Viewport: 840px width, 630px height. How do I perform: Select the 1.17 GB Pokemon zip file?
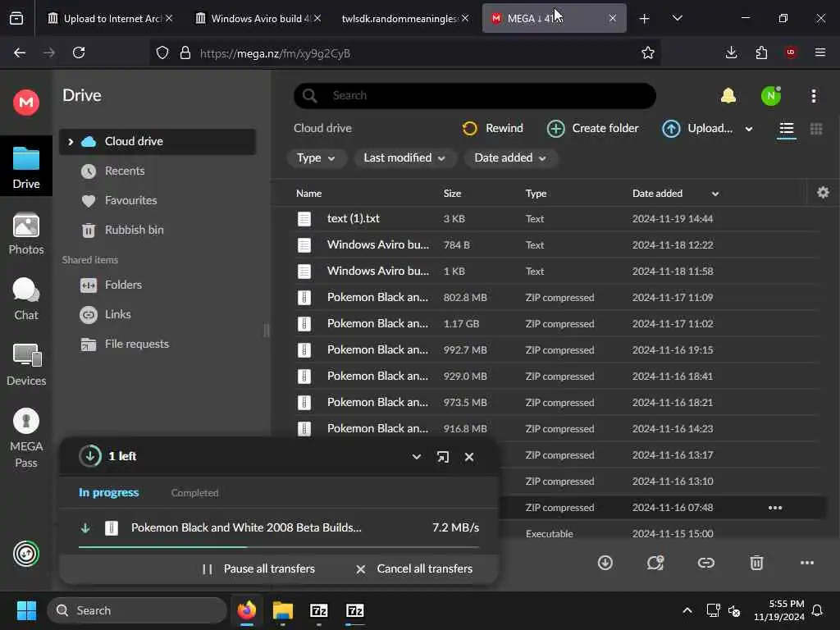coord(557,323)
